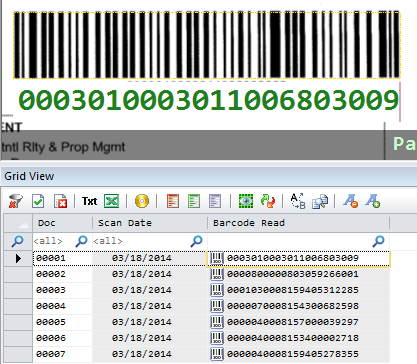Click barcode value 0000040008157000039297
The height and width of the screenshot is (364, 417).
pos(293,322)
